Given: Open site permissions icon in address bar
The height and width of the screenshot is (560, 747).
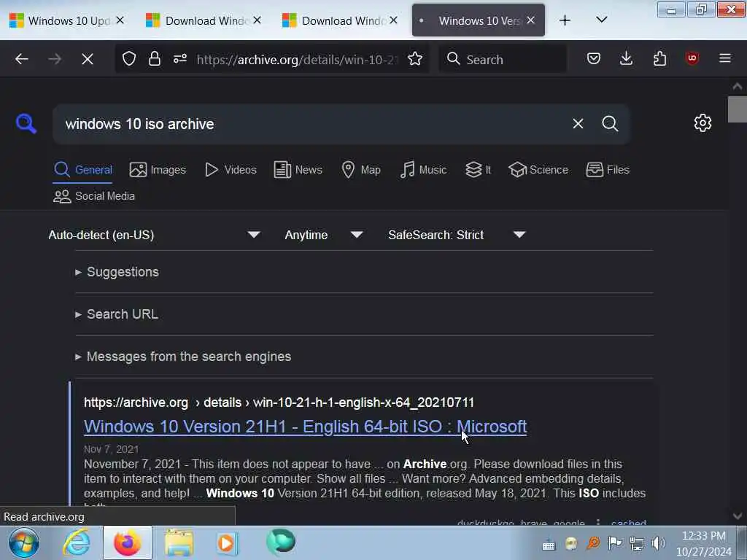Looking at the screenshot, I should (180, 59).
